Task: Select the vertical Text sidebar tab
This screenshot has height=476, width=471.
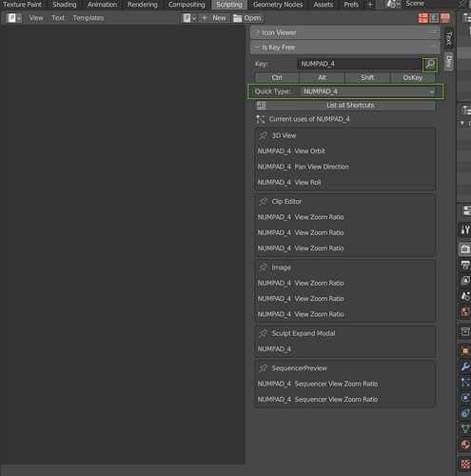Action: (449, 38)
